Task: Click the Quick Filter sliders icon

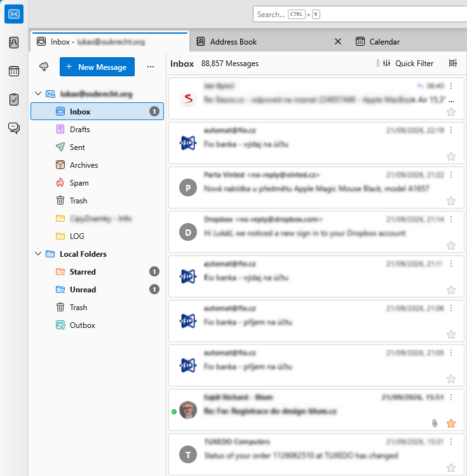Action: 386,63
